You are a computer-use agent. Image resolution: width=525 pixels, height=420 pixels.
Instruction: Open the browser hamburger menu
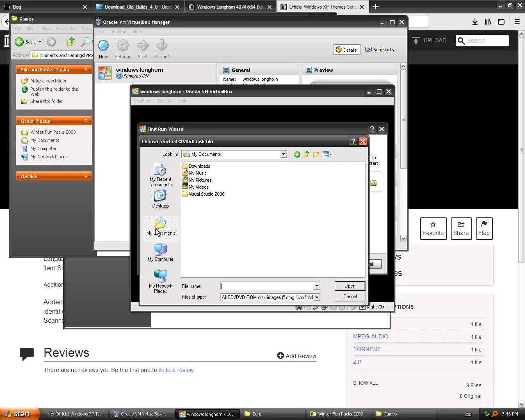517,22
